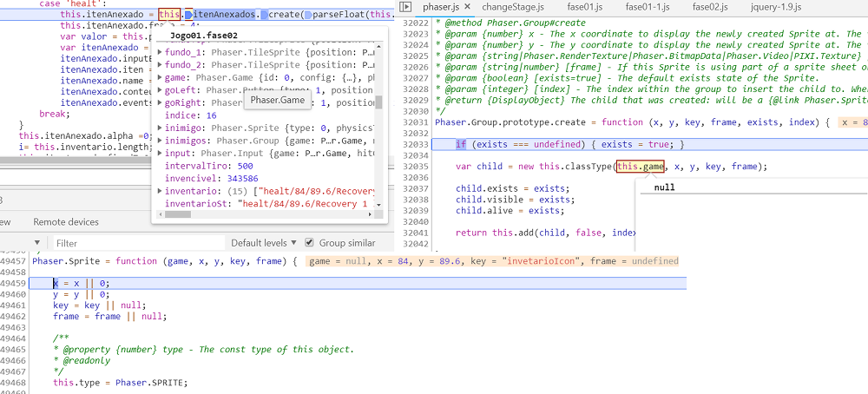Click highlighted this.game in line 32035

[x=641, y=167]
